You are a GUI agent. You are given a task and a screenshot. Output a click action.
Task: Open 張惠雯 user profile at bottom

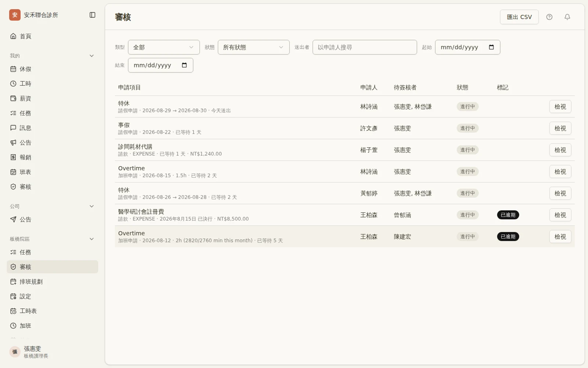(53, 352)
